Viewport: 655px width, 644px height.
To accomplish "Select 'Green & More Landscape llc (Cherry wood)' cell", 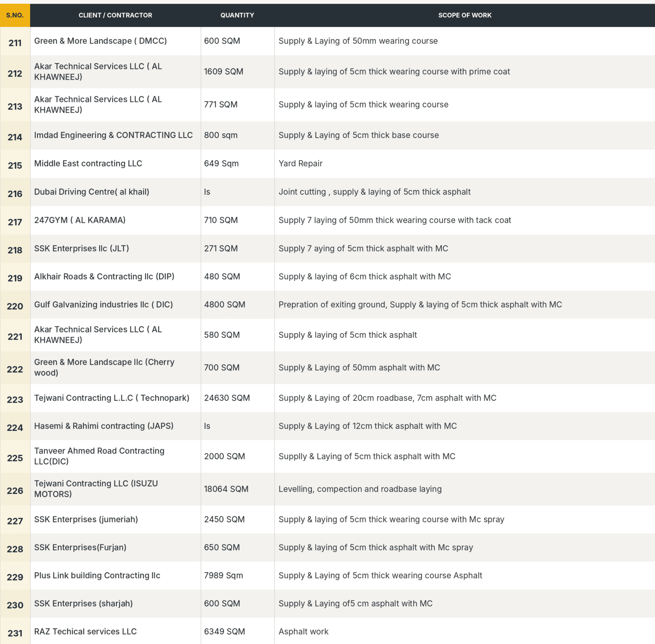I will (x=115, y=367).
